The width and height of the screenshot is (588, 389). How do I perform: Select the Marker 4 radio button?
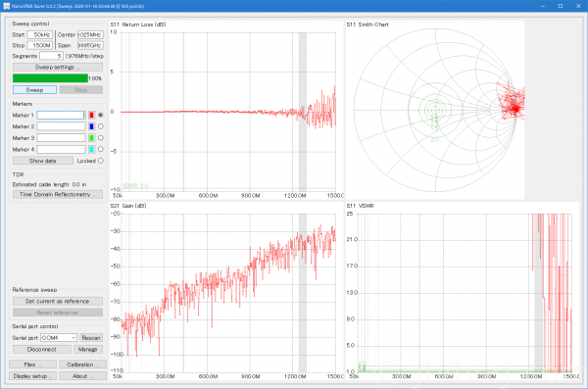coord(101,149)
